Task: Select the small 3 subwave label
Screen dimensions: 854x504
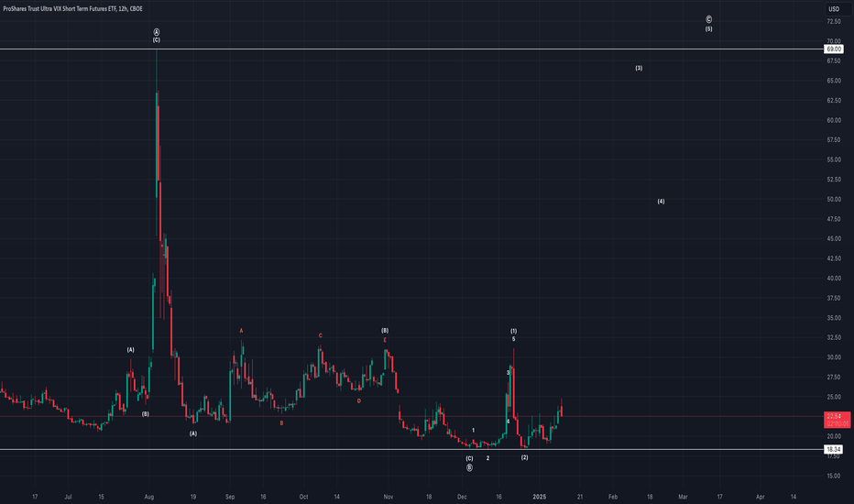Action: point(509,373)
